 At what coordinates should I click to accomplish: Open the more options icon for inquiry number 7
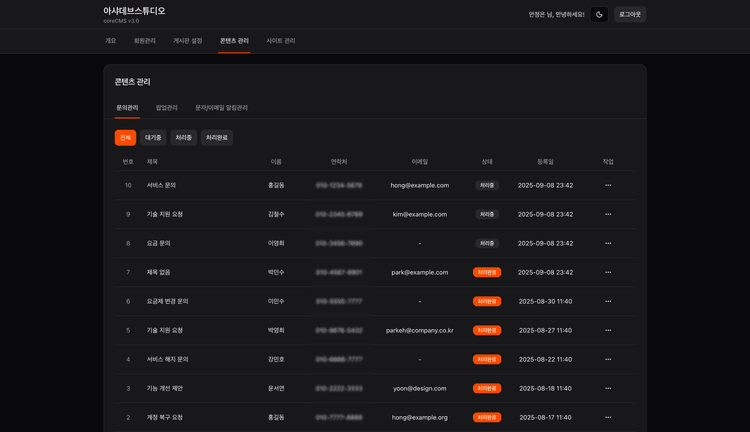point(608,272)
